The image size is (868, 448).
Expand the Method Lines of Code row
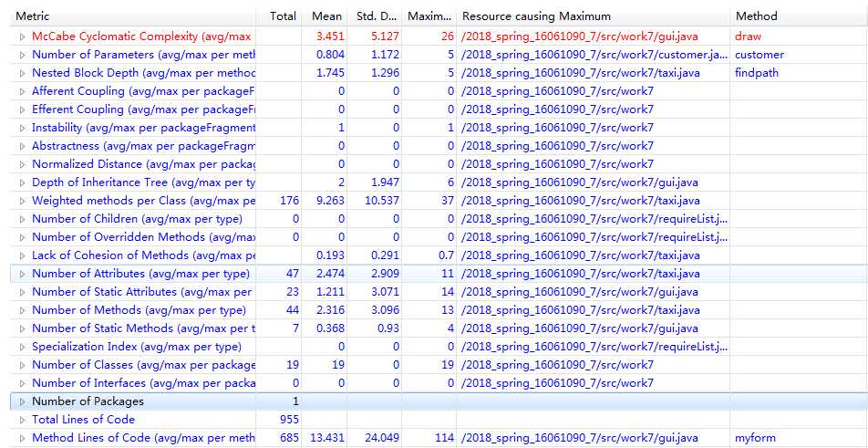pos(22,438)
